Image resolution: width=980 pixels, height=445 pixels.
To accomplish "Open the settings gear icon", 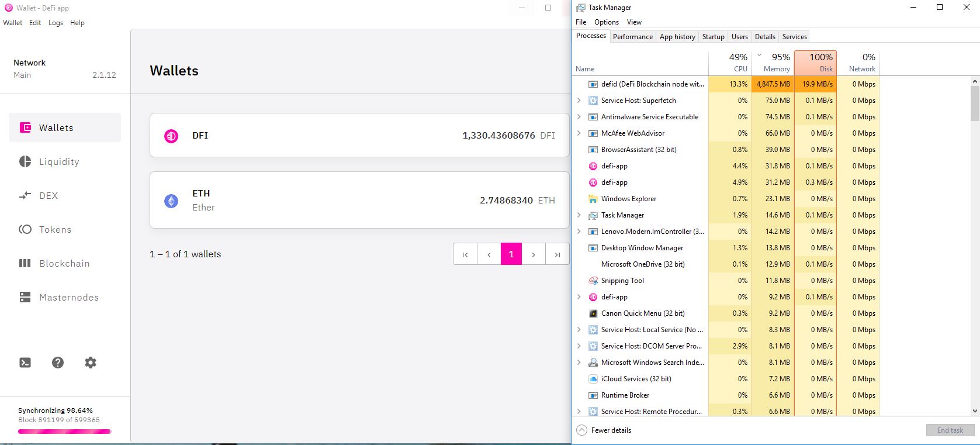I will click(x=91, y=363).
